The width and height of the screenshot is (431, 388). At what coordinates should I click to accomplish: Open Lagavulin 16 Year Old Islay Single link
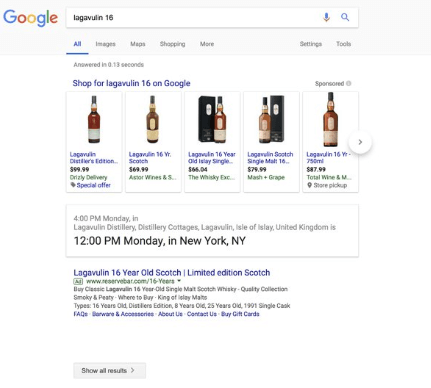212,158
